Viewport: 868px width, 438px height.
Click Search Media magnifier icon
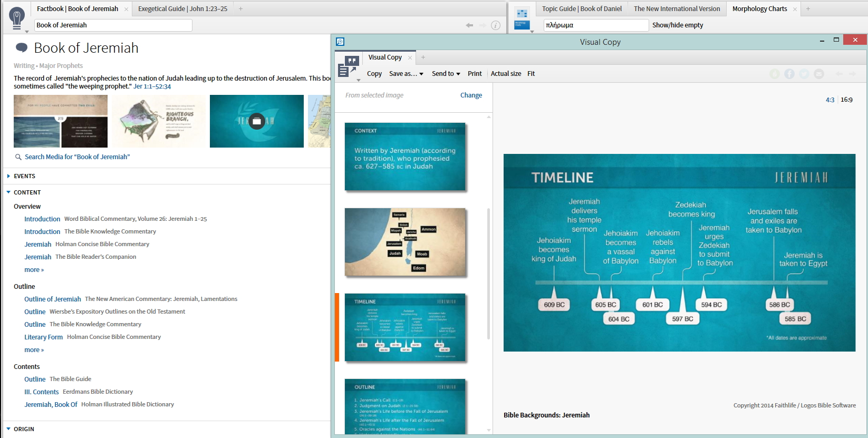click(x=18, y=157)
